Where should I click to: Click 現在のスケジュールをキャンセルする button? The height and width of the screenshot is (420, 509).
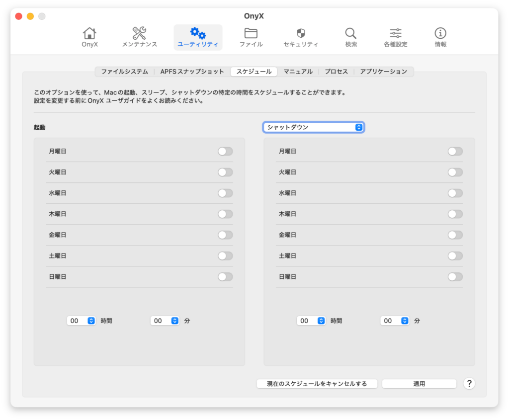pyautogui.click(x=317, y=384)
